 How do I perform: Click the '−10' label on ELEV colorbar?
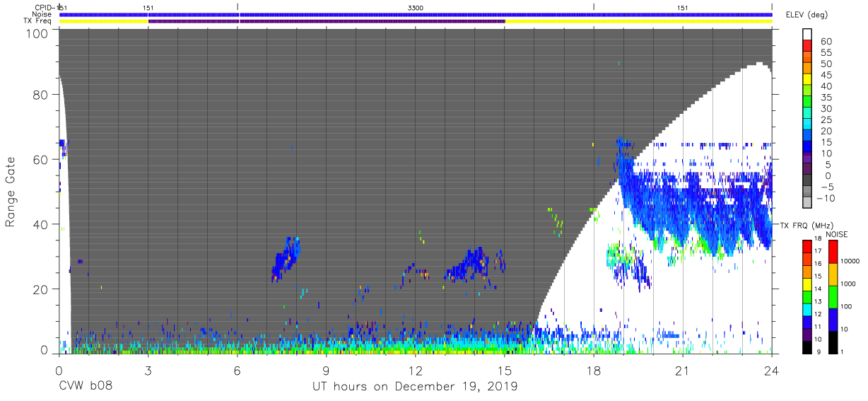[827, 198]
